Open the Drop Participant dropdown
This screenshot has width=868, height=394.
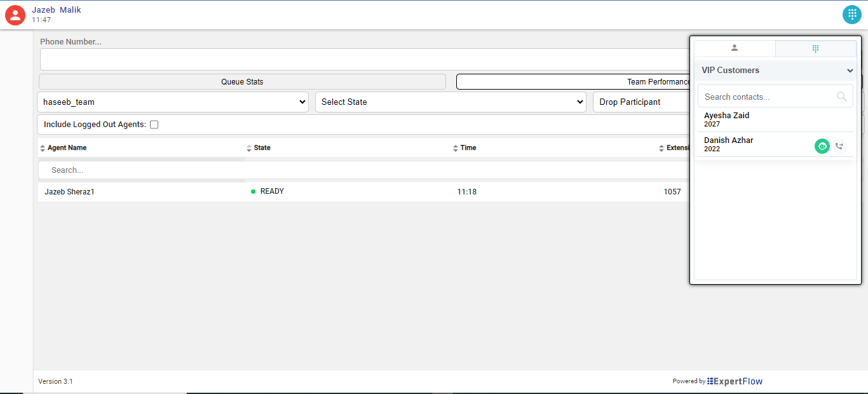[641, 102]
